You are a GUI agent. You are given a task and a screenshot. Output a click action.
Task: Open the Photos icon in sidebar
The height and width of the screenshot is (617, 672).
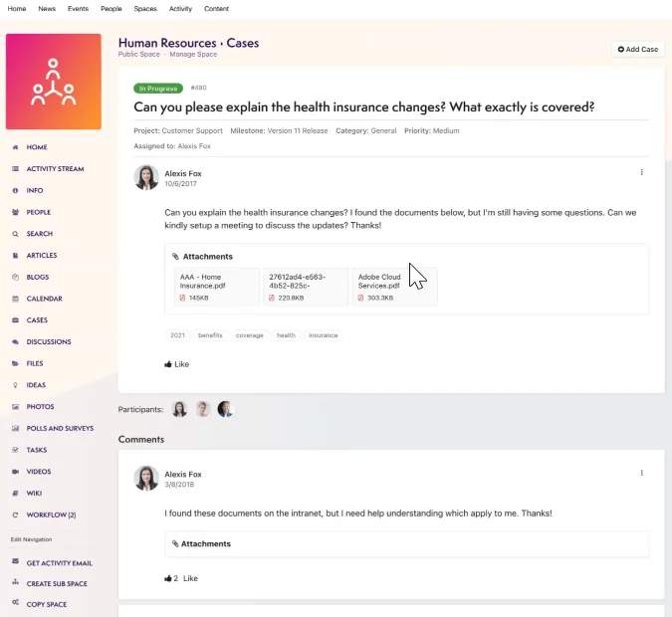tap(15, 407)
